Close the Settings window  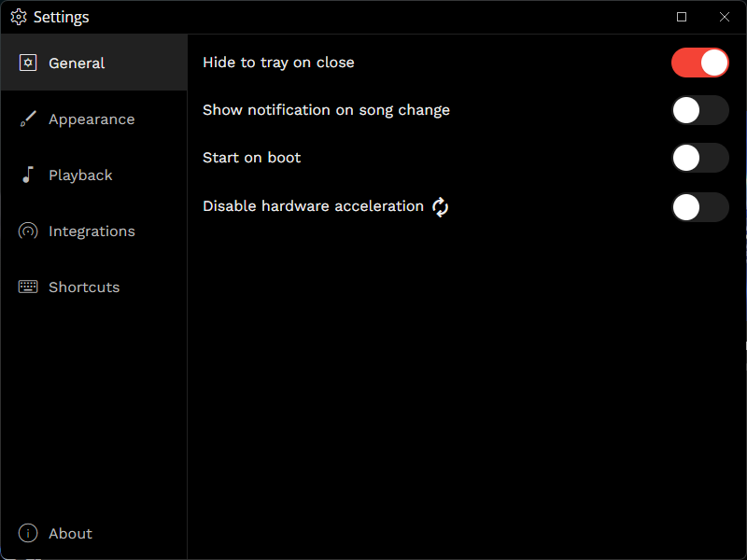[x=725, y=17]
